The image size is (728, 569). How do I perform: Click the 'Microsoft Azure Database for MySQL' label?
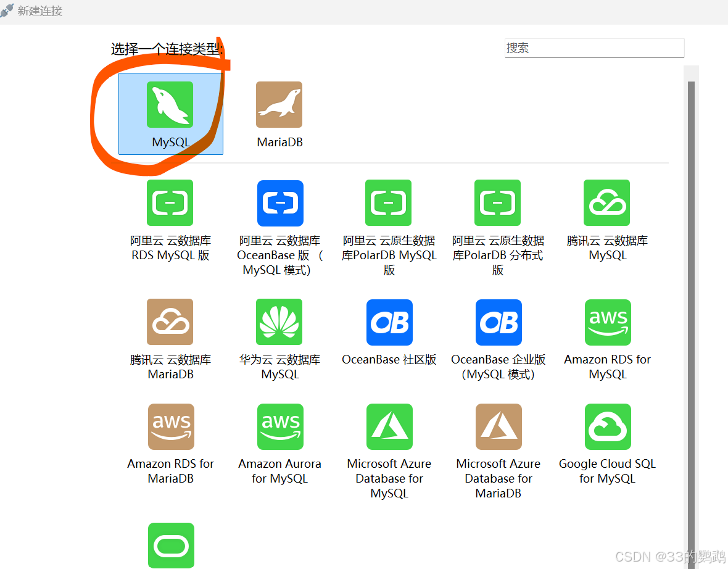pyautogui.click(x=389, y=478)
